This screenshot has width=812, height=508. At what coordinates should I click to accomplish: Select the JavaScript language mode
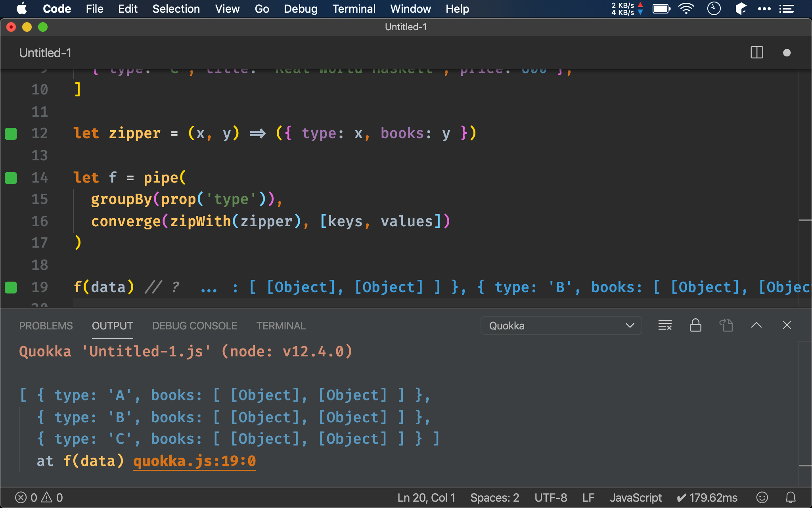[636, 498]
